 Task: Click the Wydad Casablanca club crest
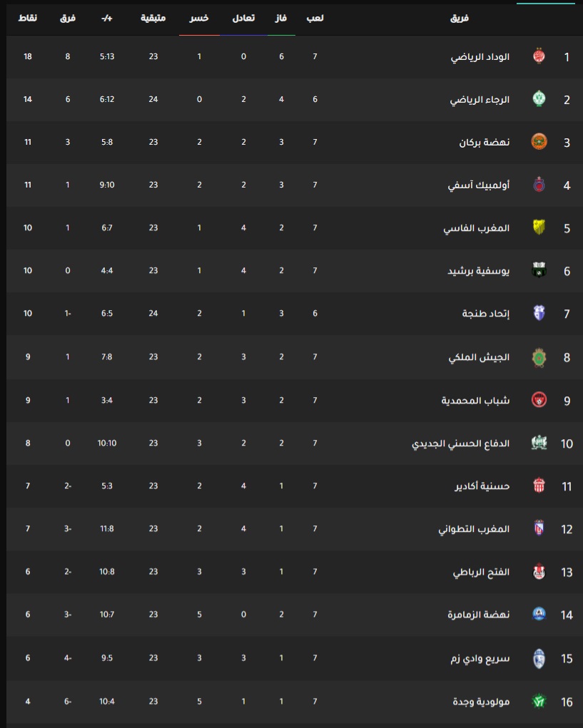[539, 56]
